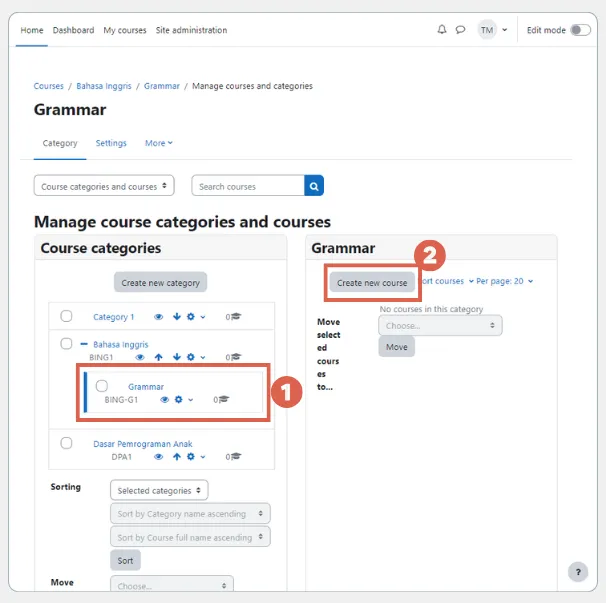Open Grammar category gear settings icon

(x=178, y=399)
